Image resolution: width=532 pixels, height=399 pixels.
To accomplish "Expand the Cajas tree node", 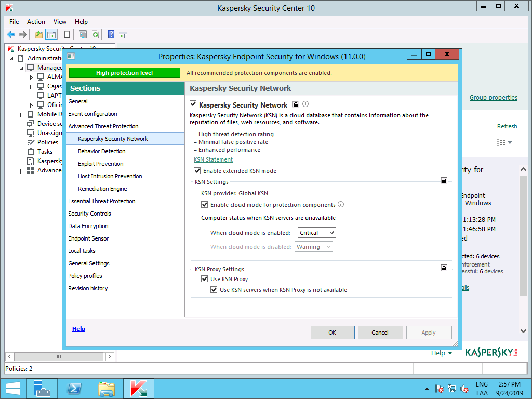I will pyautogui.click(x=31, y=87).
